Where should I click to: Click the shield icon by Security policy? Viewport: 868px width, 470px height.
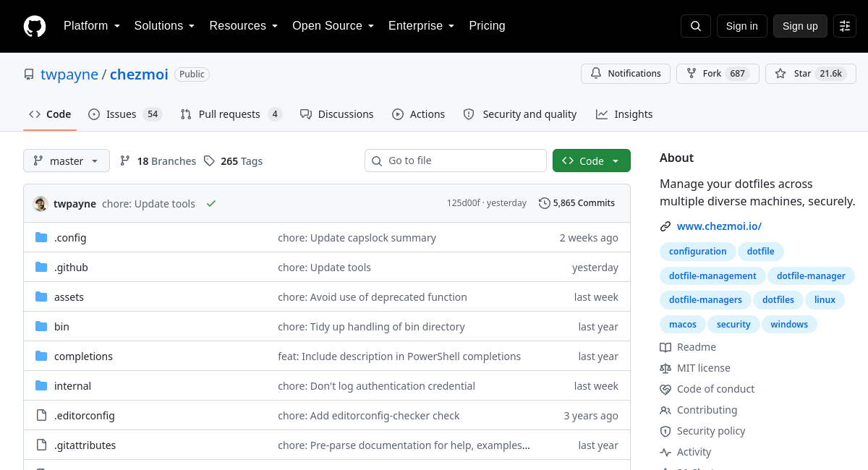point(665,431)
